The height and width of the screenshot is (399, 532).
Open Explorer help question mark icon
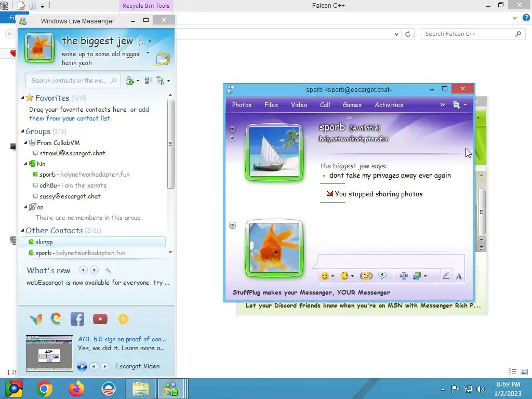[x=526, y=18]
